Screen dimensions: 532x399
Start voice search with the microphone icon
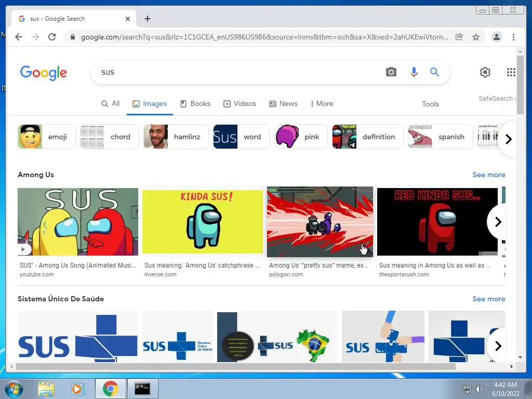414,72
